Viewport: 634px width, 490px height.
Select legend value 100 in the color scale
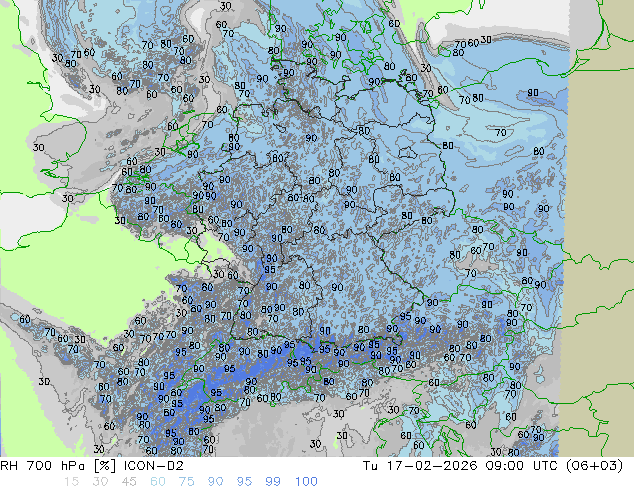(306, 482)
